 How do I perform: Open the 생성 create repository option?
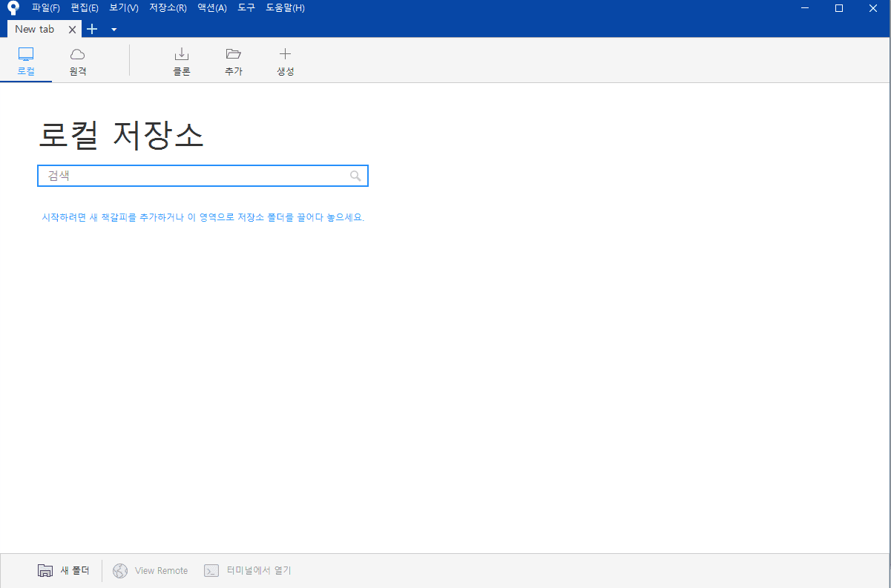pyautogui.click(x=286, y=62)
